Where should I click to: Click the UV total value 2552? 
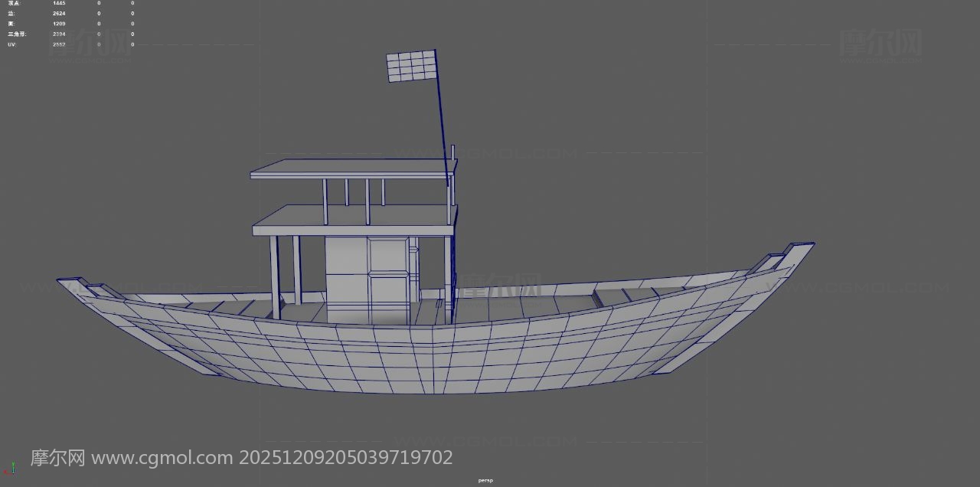click(59, 44)
